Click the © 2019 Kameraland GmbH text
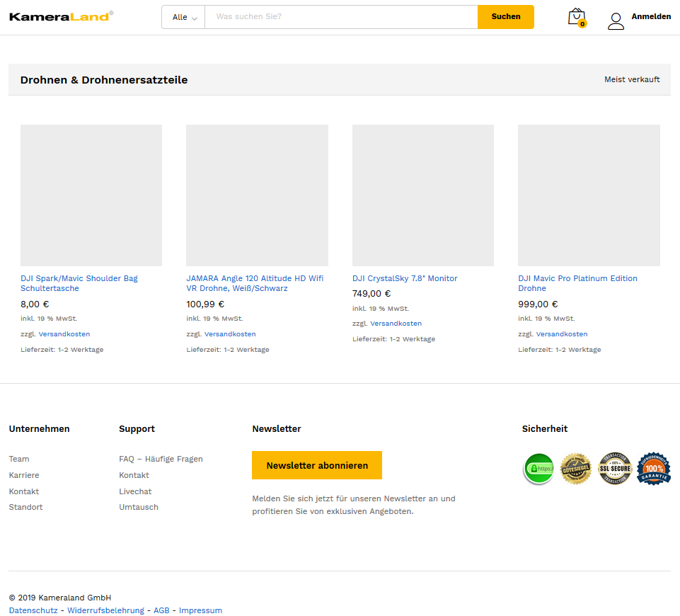The height and width of the screenshot is (616, 680). click(60, 598)
